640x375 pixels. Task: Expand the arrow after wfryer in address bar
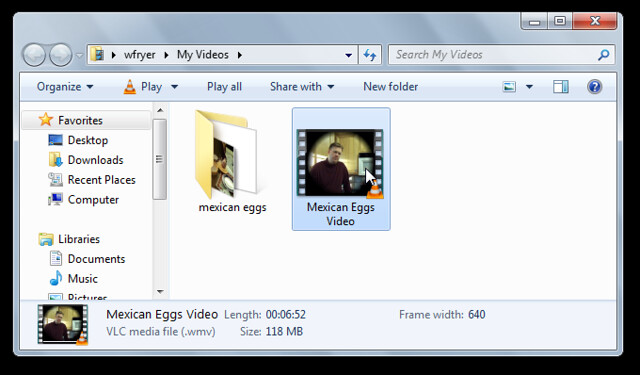pyautogui.click(x=166, y=55)
